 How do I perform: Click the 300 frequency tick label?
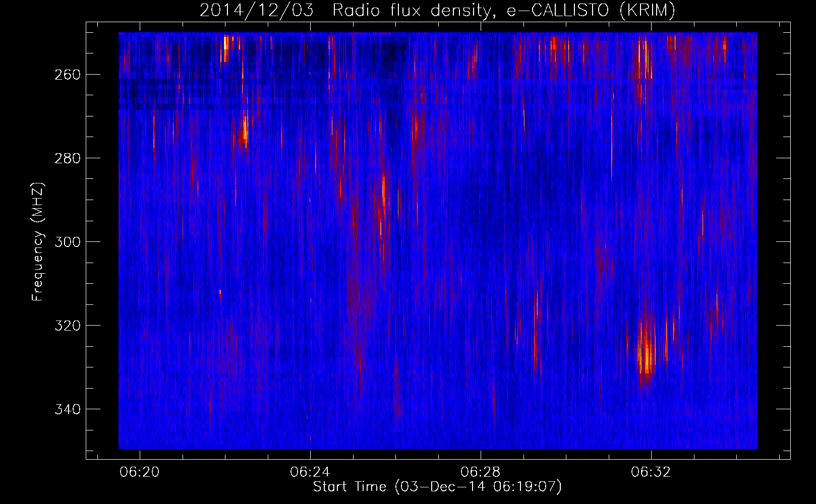67,242
